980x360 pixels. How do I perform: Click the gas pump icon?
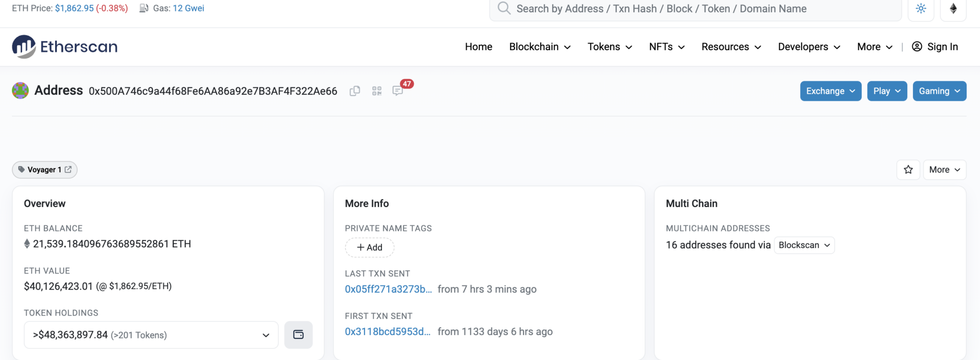click(x=144, y=8)
